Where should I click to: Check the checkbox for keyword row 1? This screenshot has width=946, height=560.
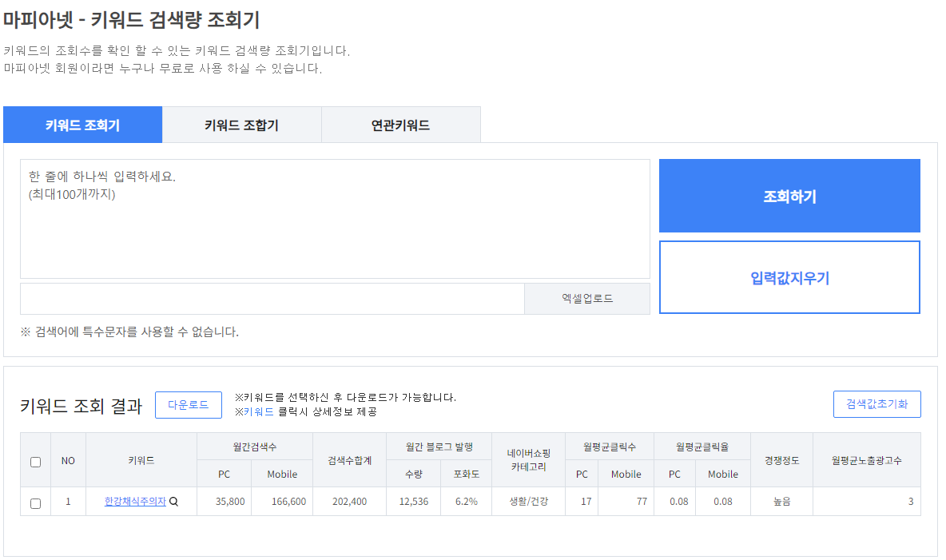(34, 502)
